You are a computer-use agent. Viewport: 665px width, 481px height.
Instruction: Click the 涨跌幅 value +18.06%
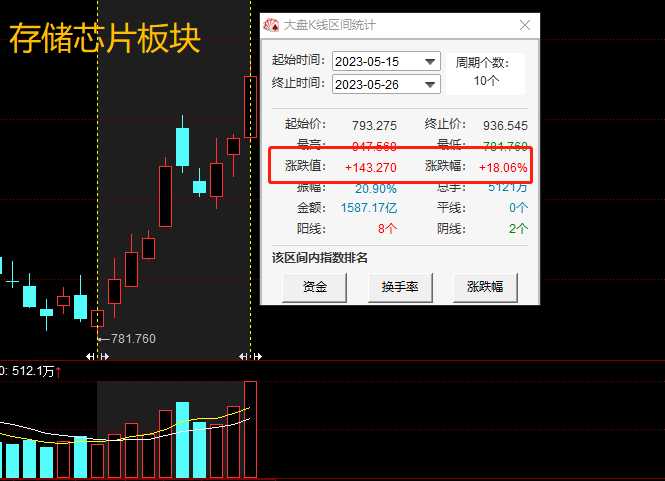coord(503,168)
